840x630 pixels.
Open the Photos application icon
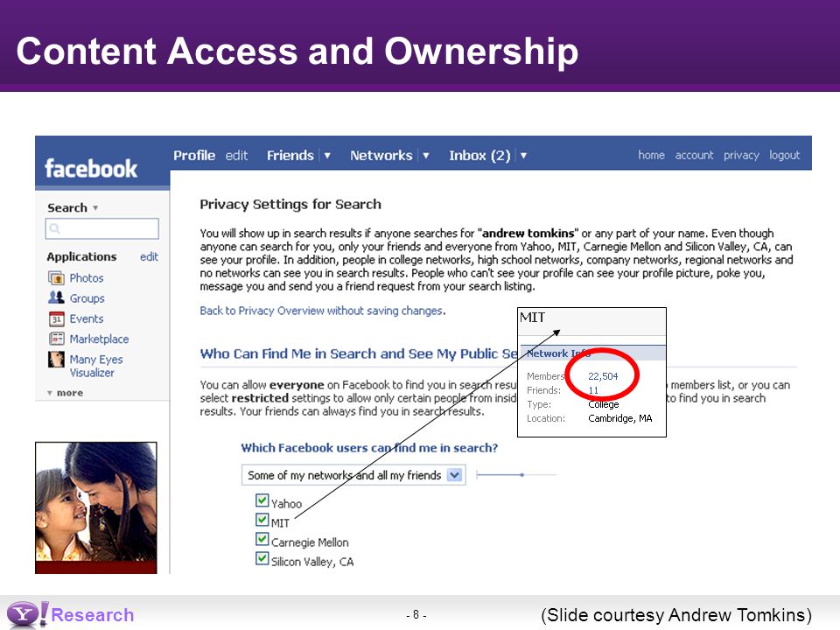pos(56,278)
